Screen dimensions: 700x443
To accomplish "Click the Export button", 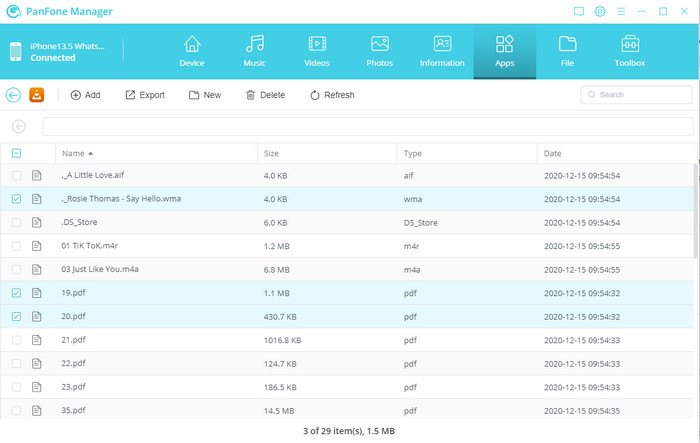I will 145,95.
